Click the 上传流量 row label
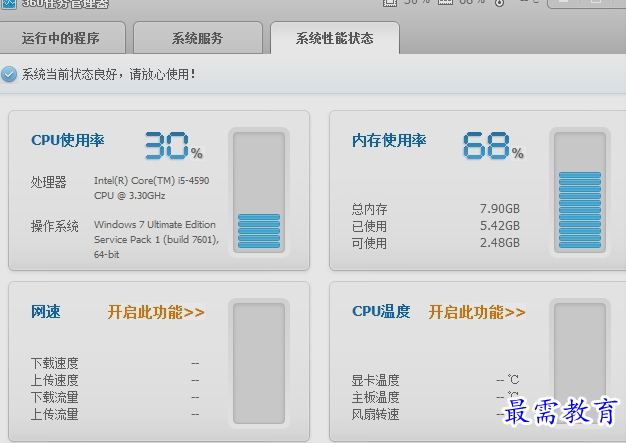The height and width of the screenshot is (443, 626). 55,415
